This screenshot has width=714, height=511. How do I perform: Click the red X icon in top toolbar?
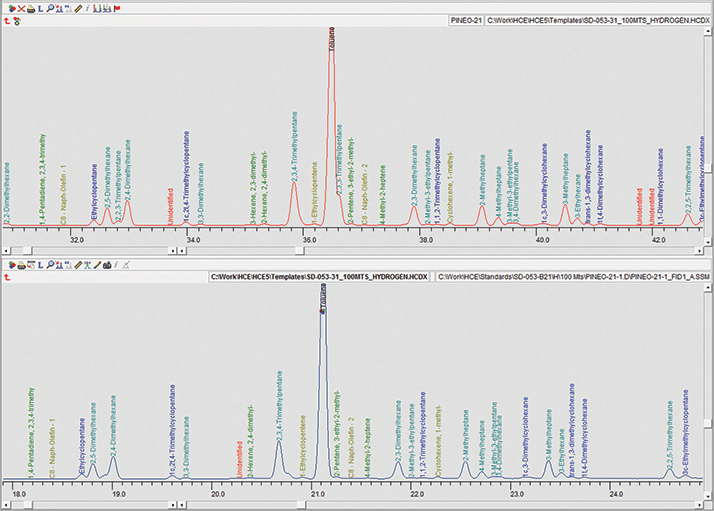pos(20,7)
